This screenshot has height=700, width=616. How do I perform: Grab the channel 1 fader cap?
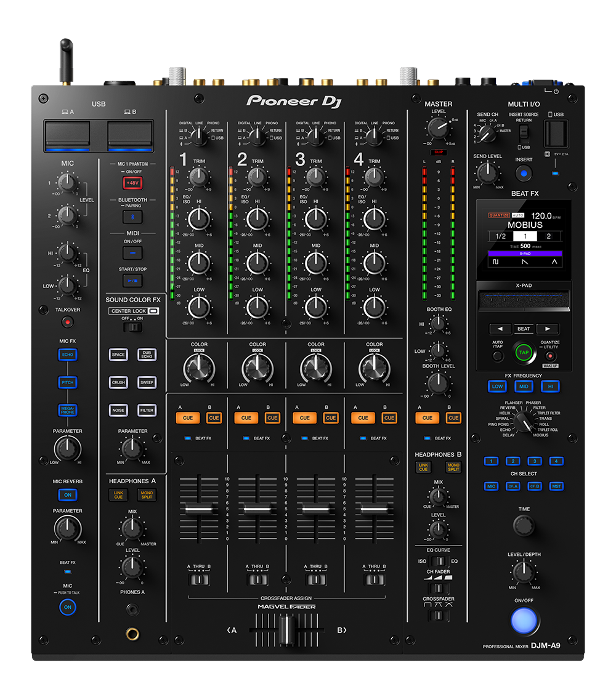pyautogui.click(x=199, y=509)
